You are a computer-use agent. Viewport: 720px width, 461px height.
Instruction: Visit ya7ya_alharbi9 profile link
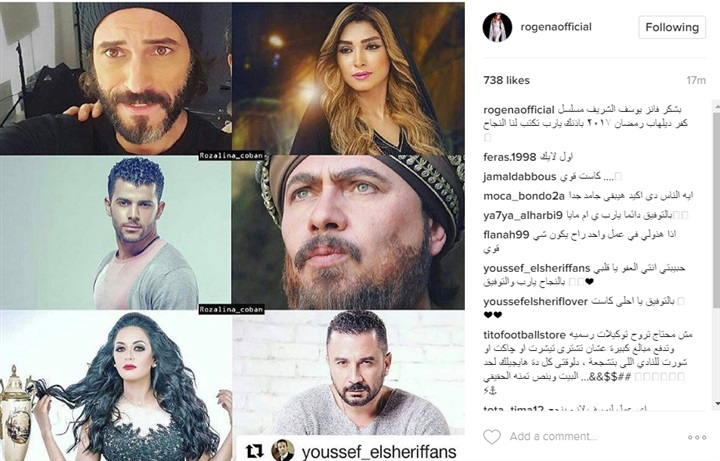tap(523, 215)
